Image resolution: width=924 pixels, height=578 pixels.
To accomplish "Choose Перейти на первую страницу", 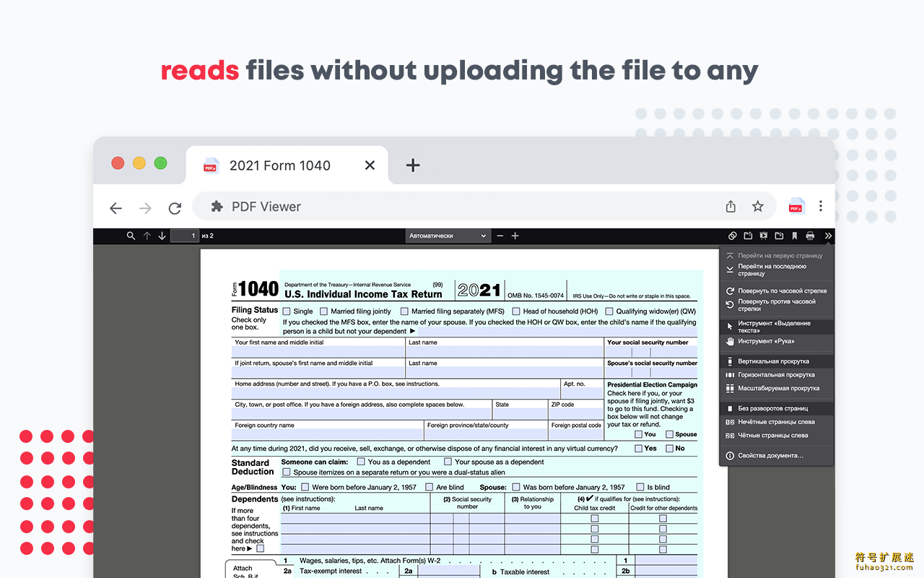I will (776, 256).
